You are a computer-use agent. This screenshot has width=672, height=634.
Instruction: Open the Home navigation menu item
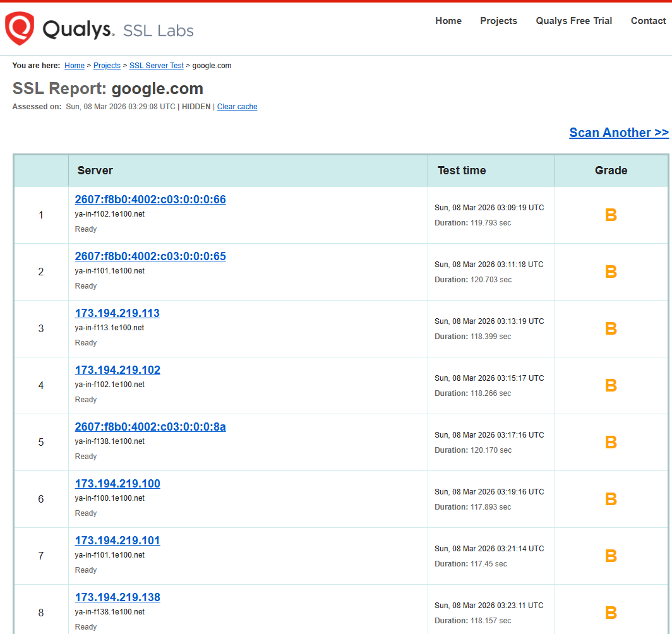448,21
